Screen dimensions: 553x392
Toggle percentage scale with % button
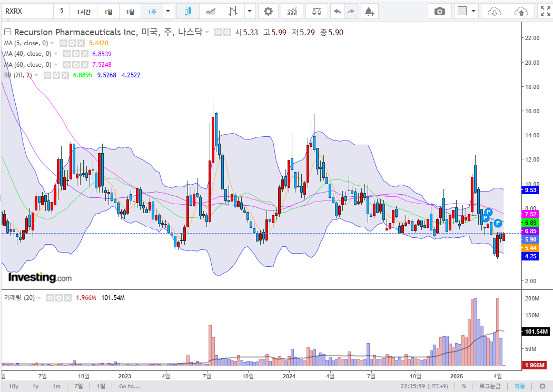coord(463,386)
